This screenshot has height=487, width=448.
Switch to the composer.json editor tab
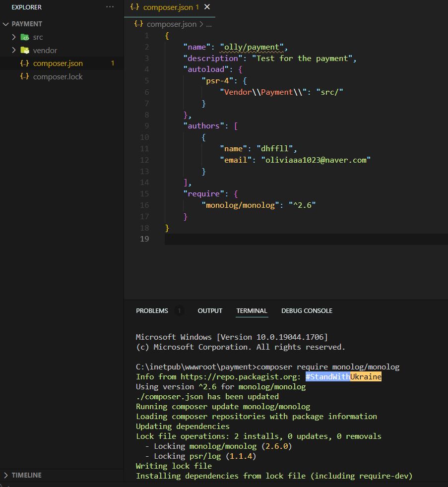point(170,7)
